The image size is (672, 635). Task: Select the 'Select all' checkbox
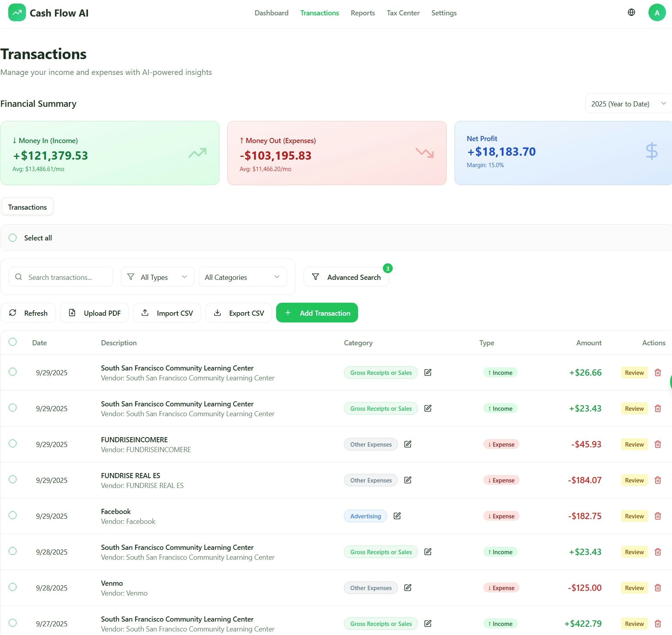tap(13, 237)
